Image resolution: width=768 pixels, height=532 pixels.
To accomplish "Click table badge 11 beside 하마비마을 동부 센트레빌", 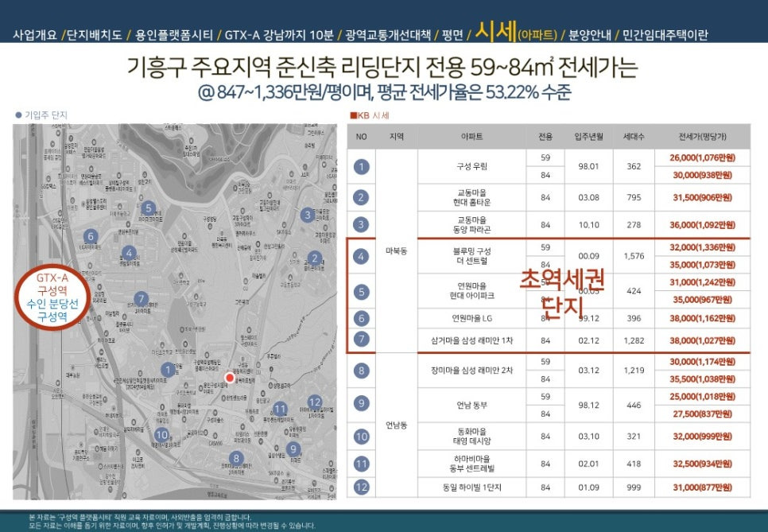I will [x=362, y=464].
